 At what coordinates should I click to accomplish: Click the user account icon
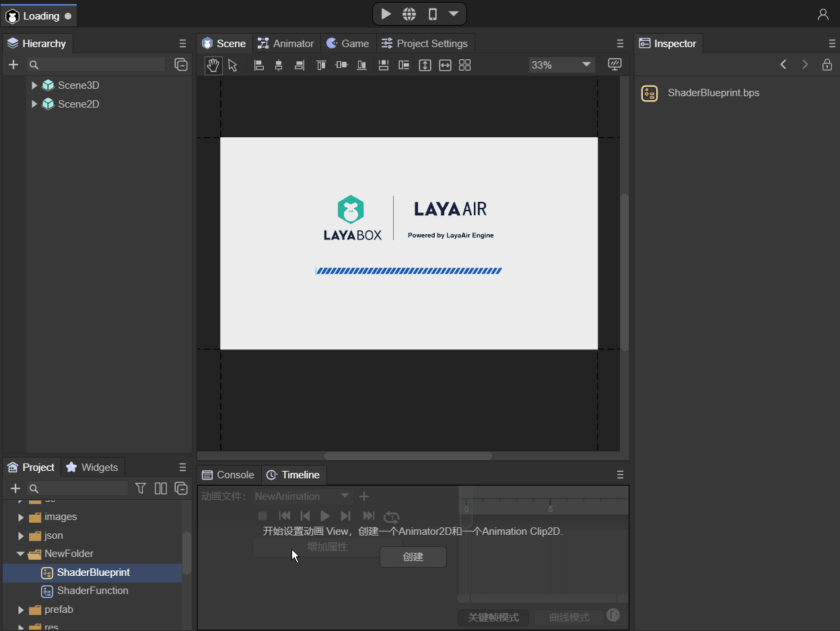click(823, 14)
